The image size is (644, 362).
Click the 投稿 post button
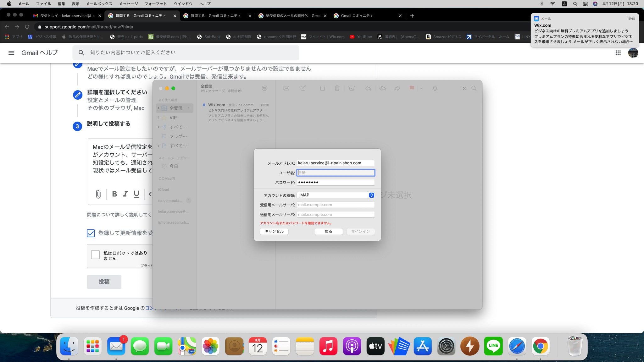click(104, 282)
